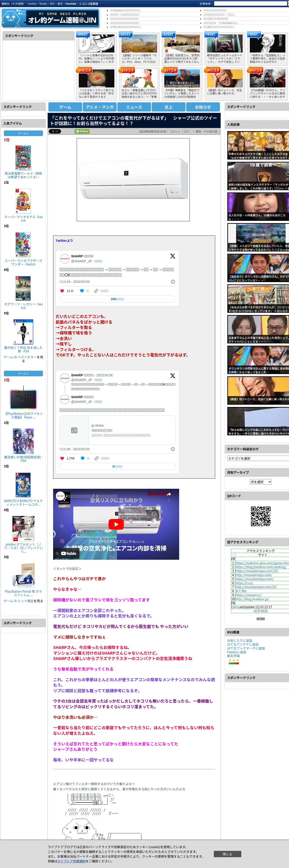
Task: Click the X logo on the second embedded tweet
Action: click(x=173, y=376)
